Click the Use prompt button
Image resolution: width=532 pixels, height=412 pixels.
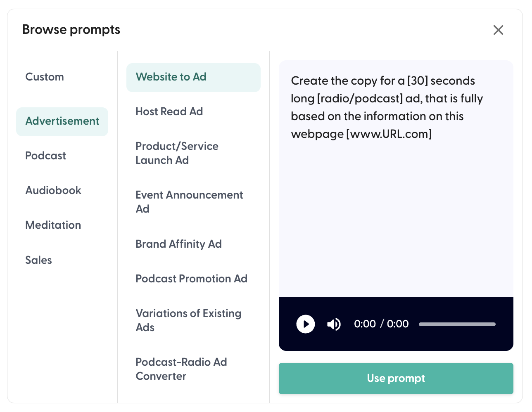tap(396, 379)
